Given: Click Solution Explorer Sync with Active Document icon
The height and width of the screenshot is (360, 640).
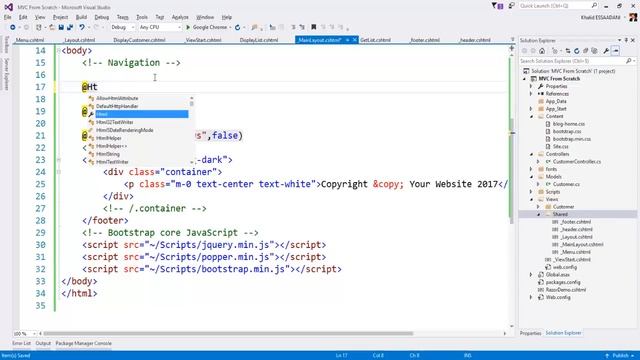Looking at the screenshot, I should pyautogui.click(x=567, y=51).
